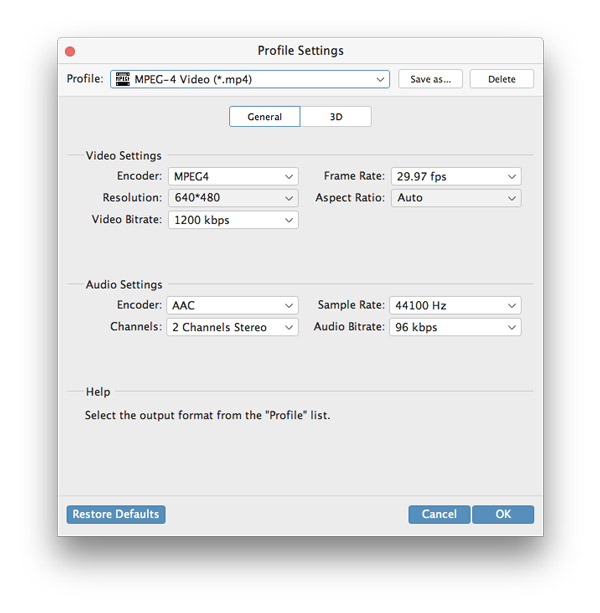Expand the Audio Bitrate 96 kbps dropdown
The height and width of the screenshot is (613, 600).
tap(455, 327)
